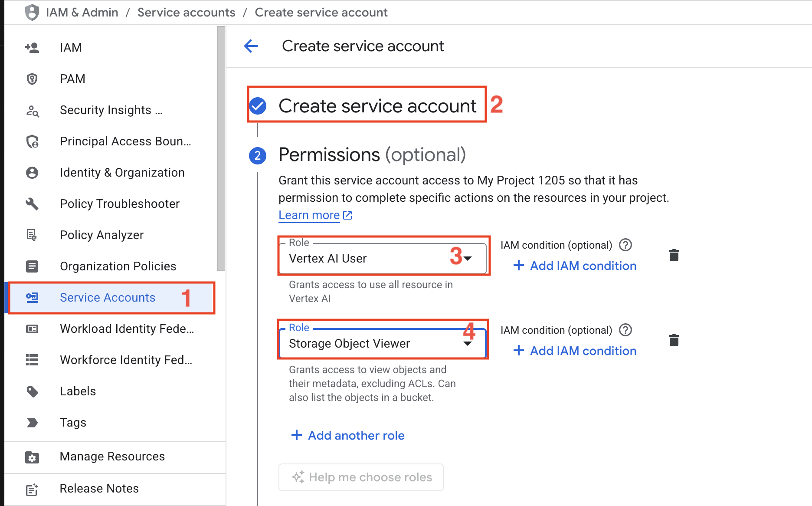Click the Release Notes document icon
The width and height of the screenshot is (812, 506).
tap(32, 489)
